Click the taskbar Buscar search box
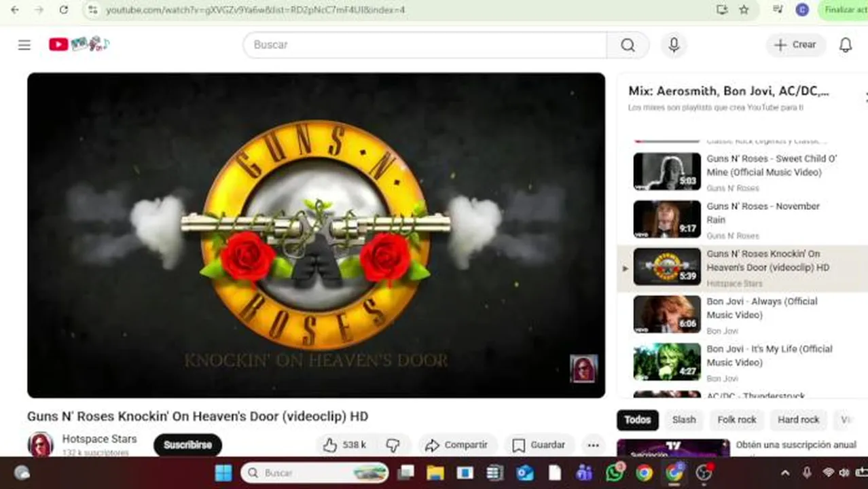 314,473
